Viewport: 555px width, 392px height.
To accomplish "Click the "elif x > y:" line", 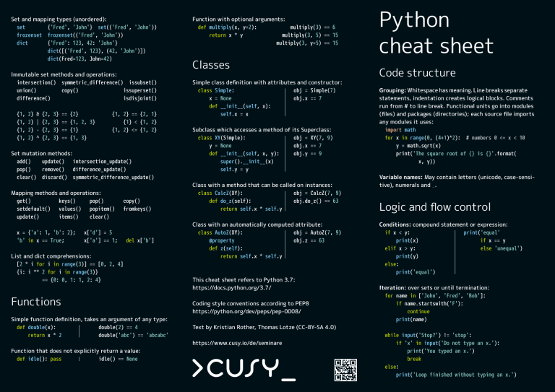I will point(400,248).
